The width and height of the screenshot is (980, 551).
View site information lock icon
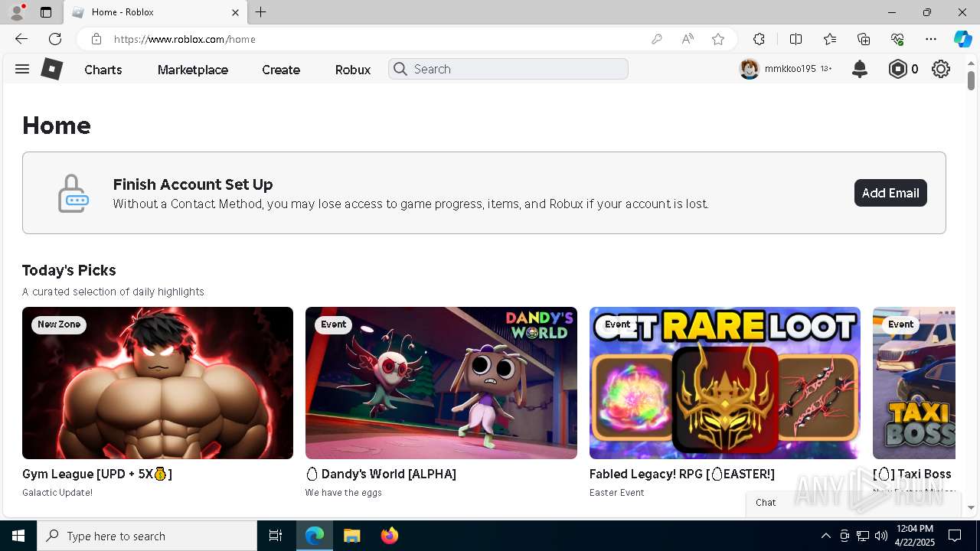coord(96,39)
